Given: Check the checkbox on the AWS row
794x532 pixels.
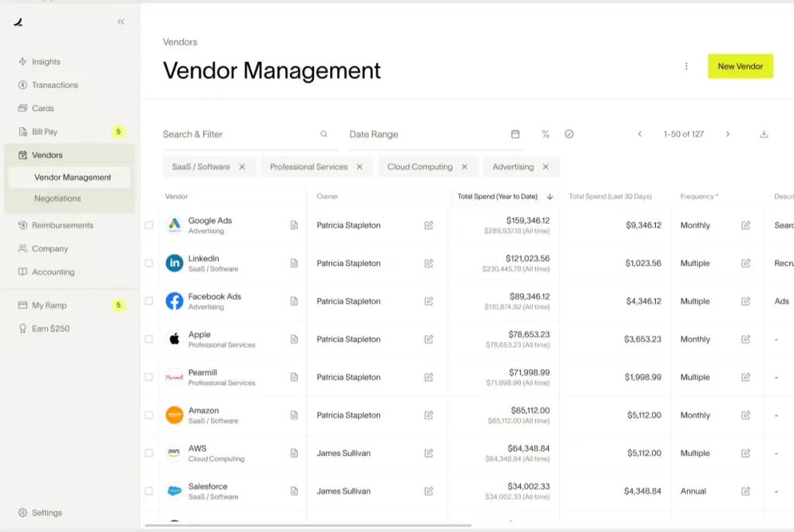Looking at the screenshot, I should (148, 453).
